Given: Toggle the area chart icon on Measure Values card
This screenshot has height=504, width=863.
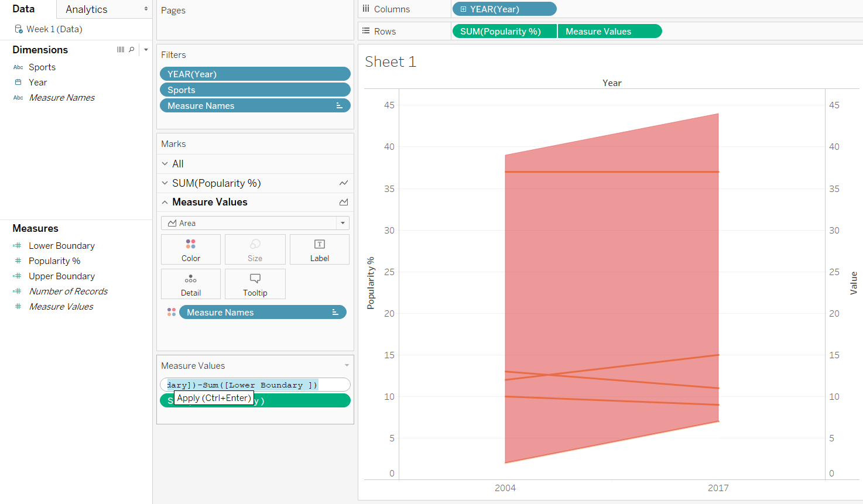Looking at the screenshot, I should click(343, 201).
